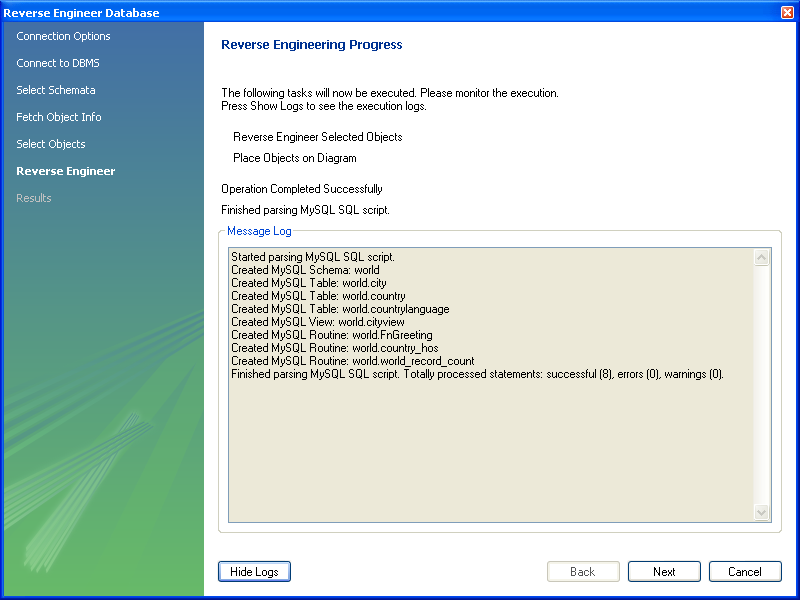Click the Results step in sidebar
800x600 pixels.
click(x=34, y=198)
